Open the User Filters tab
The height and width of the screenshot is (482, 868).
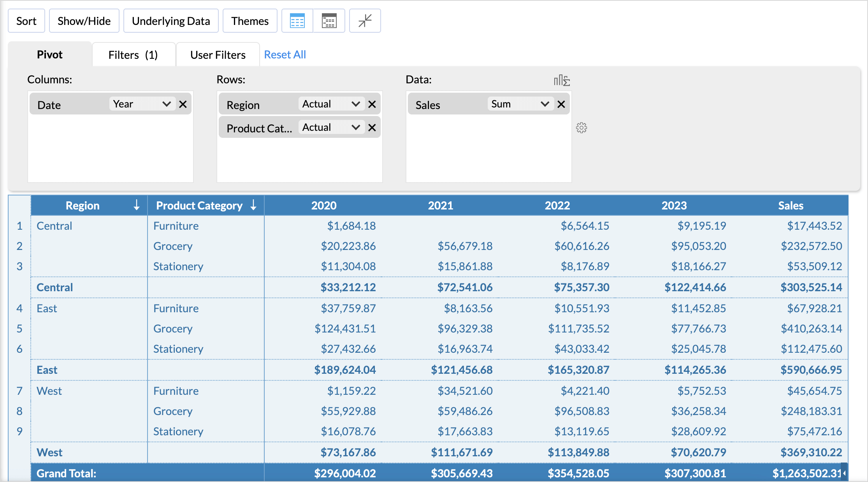tap(218, 55)
